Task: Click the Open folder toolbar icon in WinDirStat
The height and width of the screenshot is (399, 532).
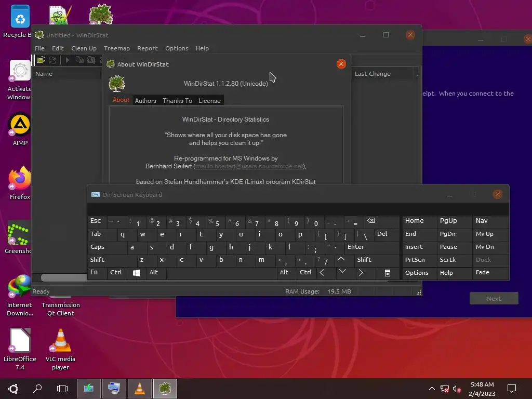Action: [x=41, y=60]
